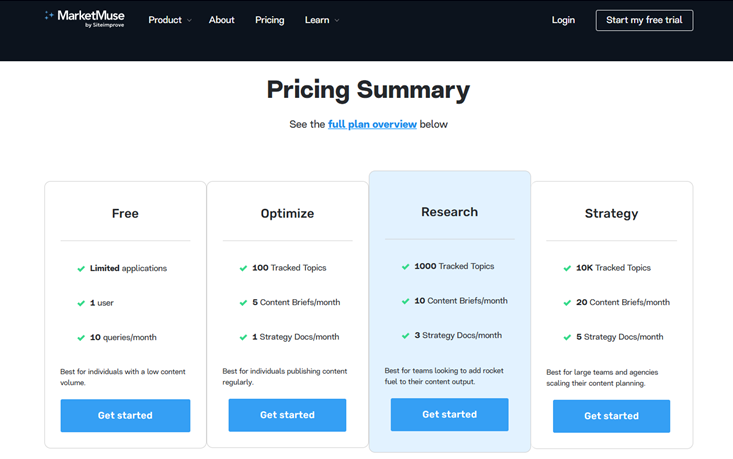733x459 pixels.
Task: Click checkmark icon beside 10K Tracked Topics
Action: tap(567, 269)
